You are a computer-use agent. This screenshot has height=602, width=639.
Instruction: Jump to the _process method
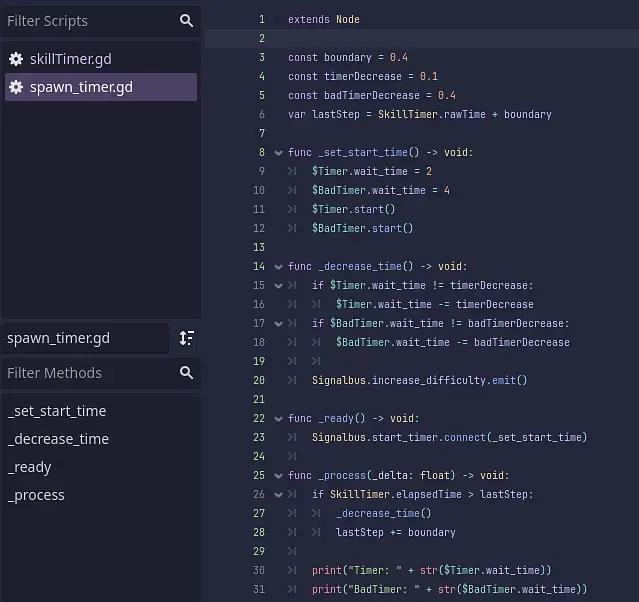coord(36,495)
